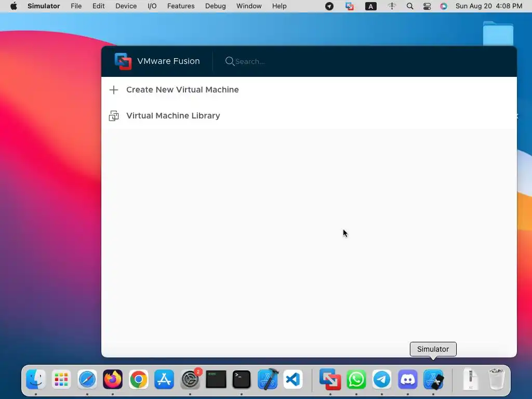Launch Visual Studio Code from the Dock
The image size is (532, 399).
coord(293,379)
